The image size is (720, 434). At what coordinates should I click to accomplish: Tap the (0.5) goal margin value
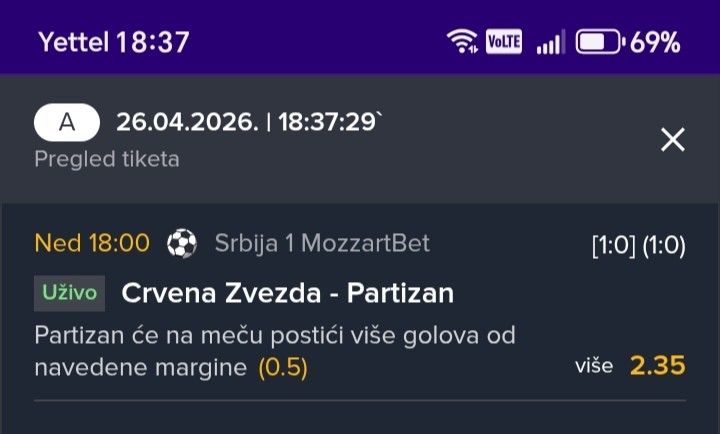283,368
